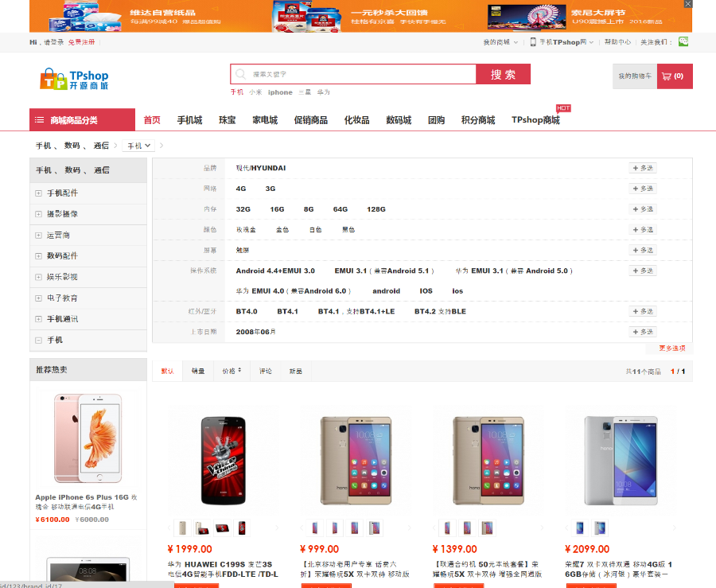Open 手机TPshop网 dropdown
Image resolution: width=716 pixels, height=588 pixels.
pos(566,42)
